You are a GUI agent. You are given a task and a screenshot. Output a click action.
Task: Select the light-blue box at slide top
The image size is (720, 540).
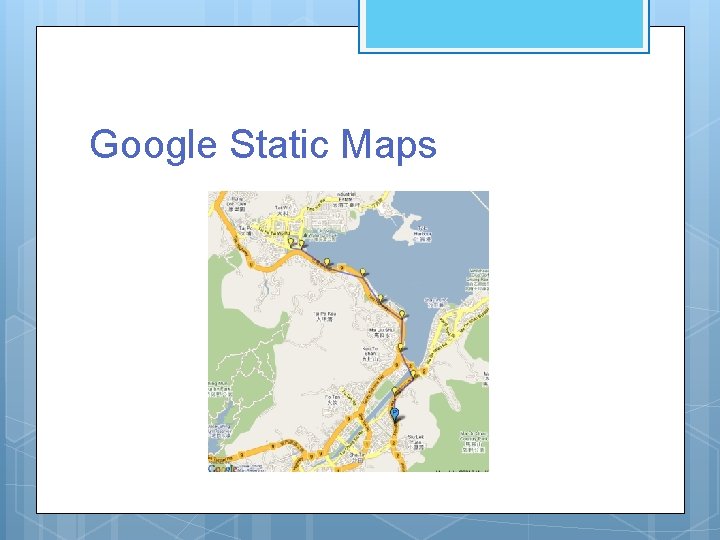[x=504, y=26]
